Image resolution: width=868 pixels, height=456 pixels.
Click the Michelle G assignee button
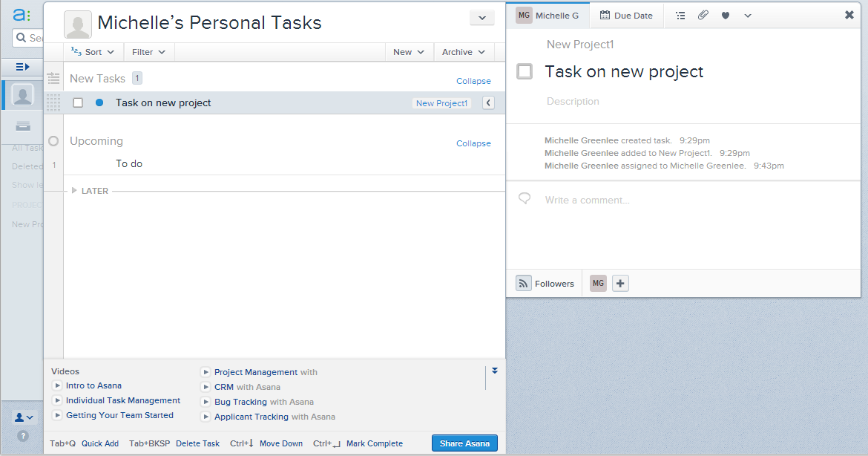548,16
